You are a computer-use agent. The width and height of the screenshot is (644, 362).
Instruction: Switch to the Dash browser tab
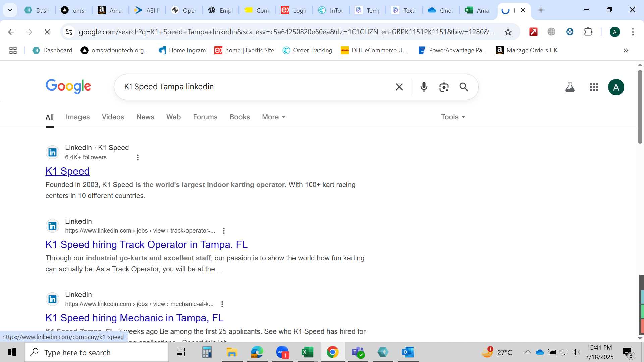click(x=37, y=10)
